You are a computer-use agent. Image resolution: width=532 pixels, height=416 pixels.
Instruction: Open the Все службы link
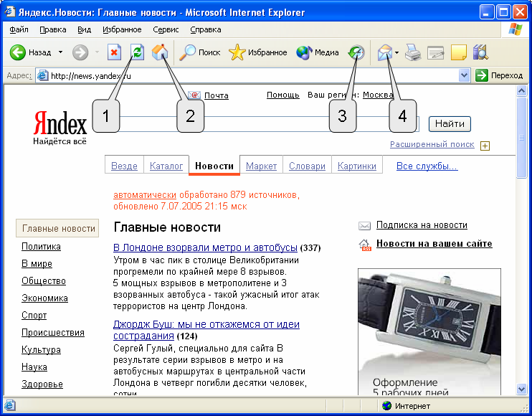[x=427, y=166]
